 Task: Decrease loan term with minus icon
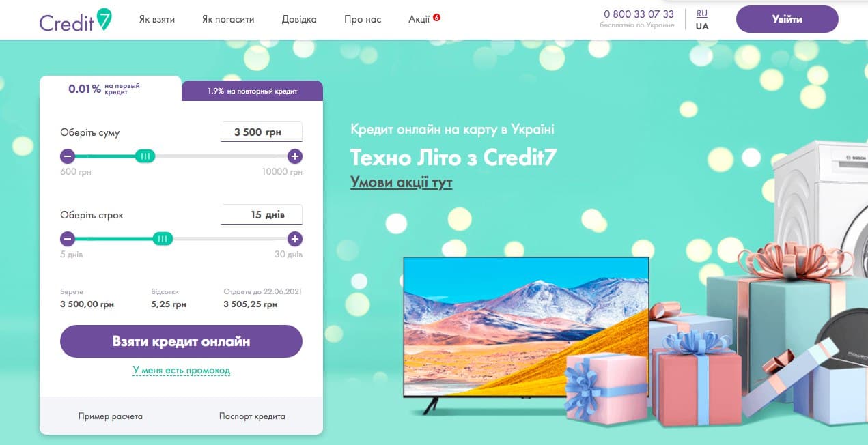(x=68, y=239)
